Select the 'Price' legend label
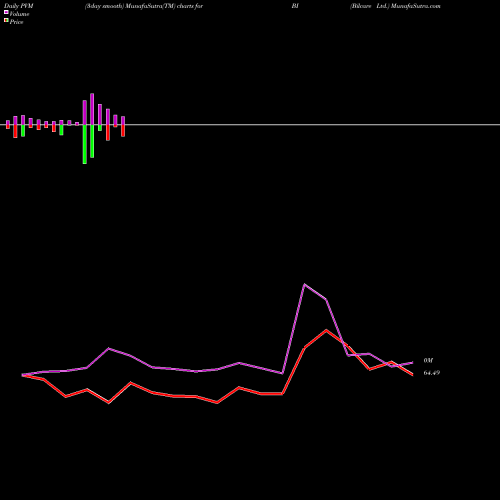The height and width of the screenshot is (500, 500). click(x=16, y=22)
